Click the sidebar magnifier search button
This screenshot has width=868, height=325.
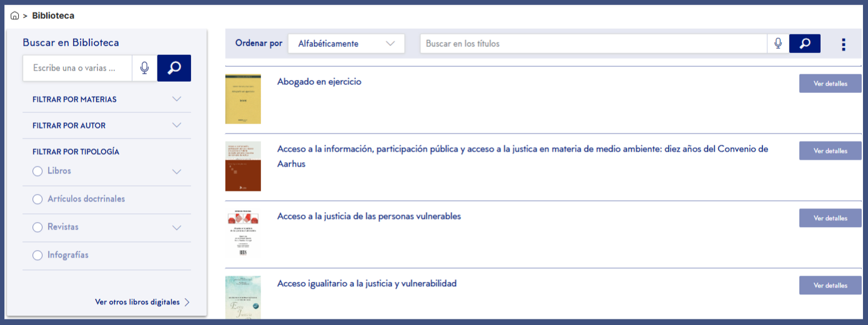pyautogui.click(x=174, y=68)
